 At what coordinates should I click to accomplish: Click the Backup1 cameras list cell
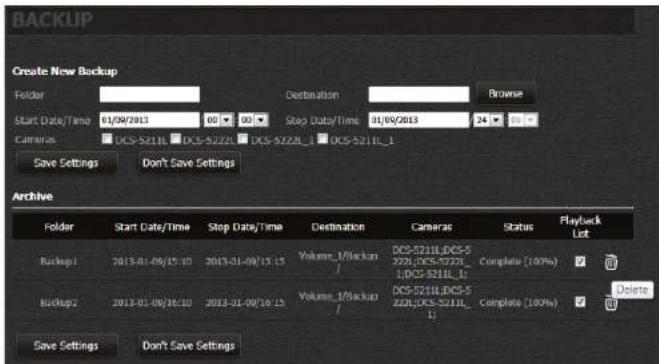point(431,262)
